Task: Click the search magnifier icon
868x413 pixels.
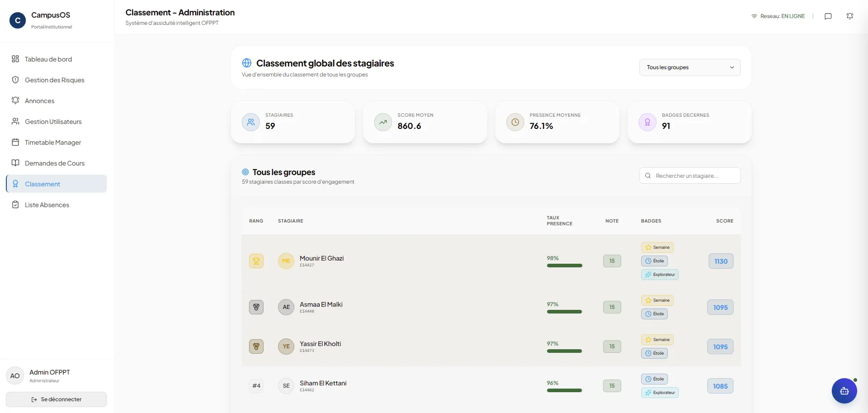Action: tap(648, 176)
